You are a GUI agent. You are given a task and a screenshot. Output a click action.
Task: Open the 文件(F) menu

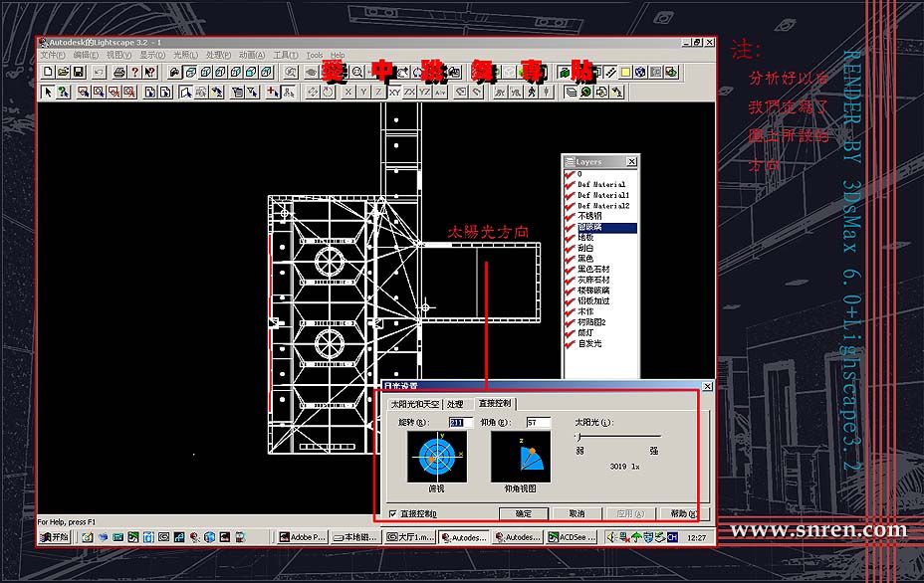(53, 55)
